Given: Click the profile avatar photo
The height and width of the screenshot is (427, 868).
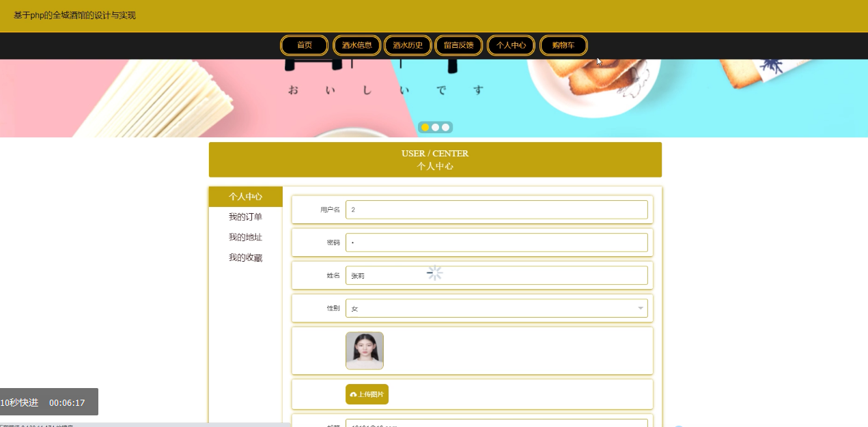Looking at the screenshot, I should coord(364,350).
